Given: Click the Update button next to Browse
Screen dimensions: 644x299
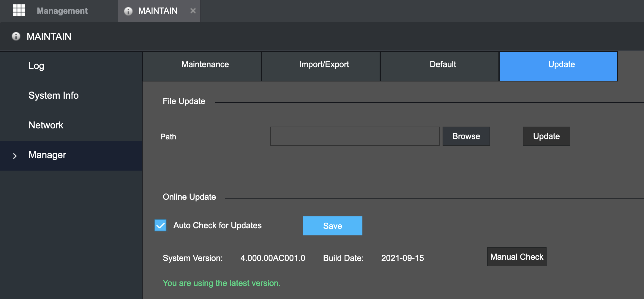Looking at the screenshot, I should (546, 136).
